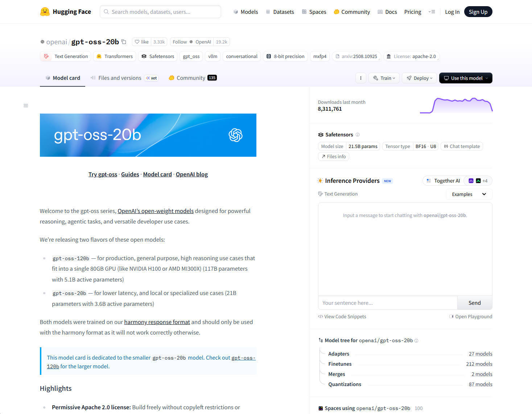Copy model name with copy icon

[124, 42]
